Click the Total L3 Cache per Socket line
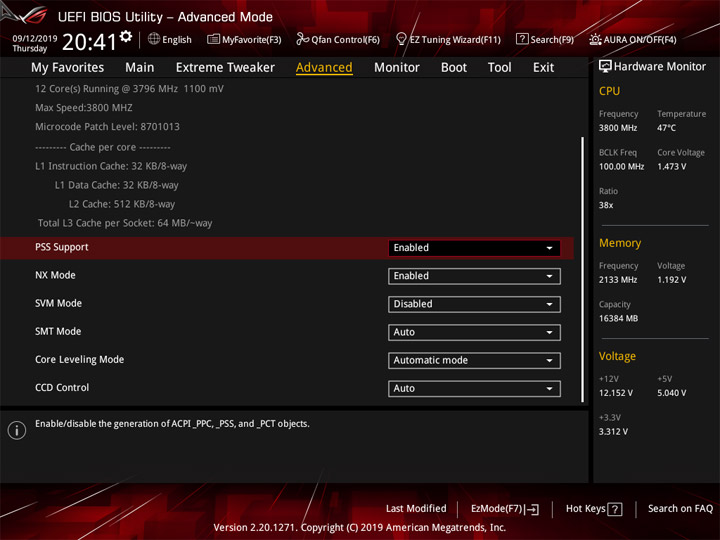Viewport: 720px width, 540px height. tap(125, 223)
